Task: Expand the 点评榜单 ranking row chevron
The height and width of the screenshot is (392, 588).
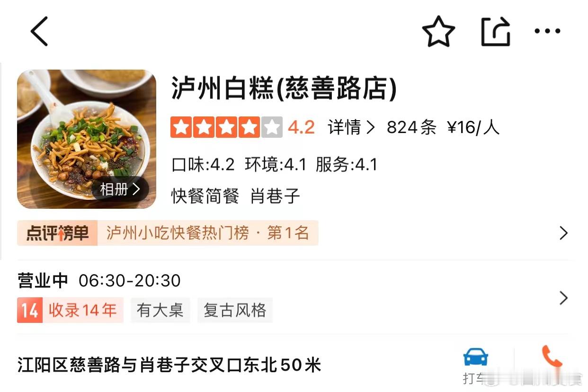Action: 563,233
